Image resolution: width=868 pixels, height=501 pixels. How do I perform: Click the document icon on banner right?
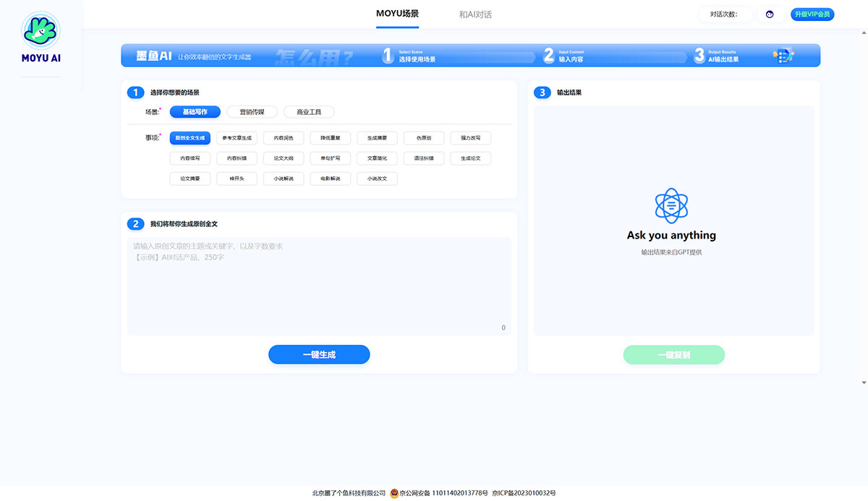pos(783,56)
